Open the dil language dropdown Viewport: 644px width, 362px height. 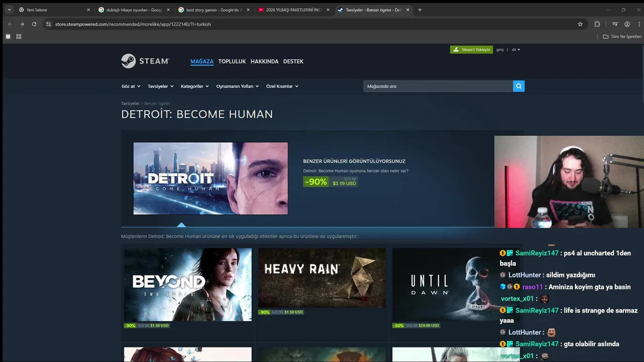[x=516, y=50]
